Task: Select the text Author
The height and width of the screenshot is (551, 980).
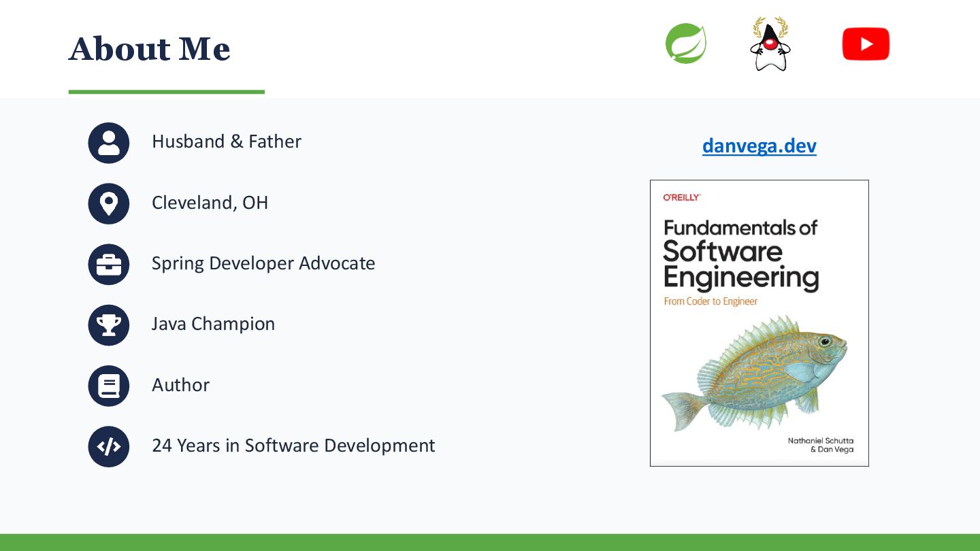Action: click(181, 385)
